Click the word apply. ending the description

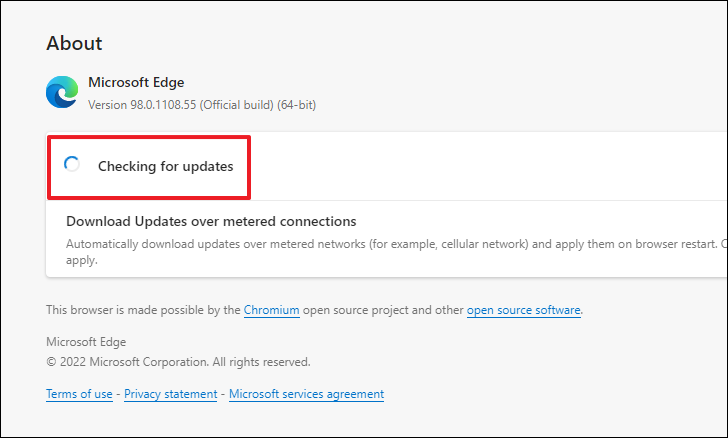coord(82,260)
